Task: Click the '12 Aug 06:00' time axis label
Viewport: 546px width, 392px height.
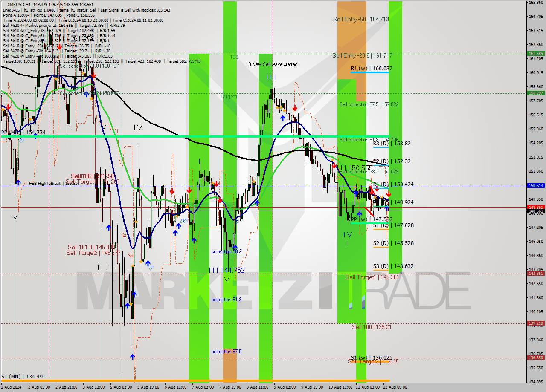Action: tap(395, 387)
